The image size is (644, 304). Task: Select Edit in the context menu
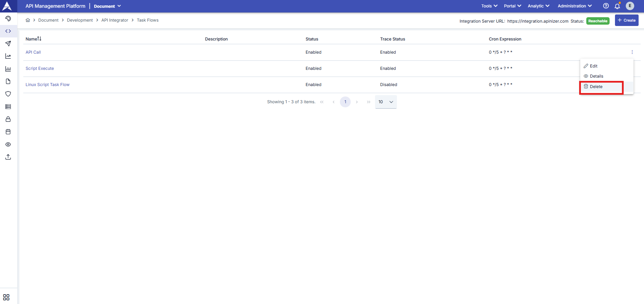[x=593, y=66]
